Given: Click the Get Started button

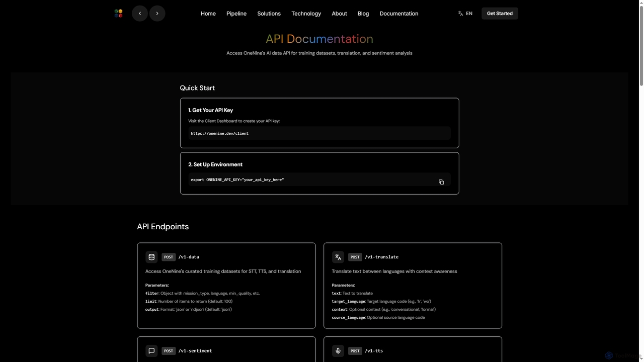Looking at the screenshot, I should (x=500, y=14).
